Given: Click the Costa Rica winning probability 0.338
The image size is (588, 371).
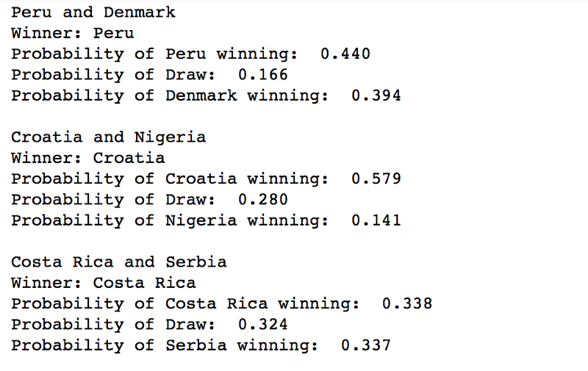Looking at the screenshot, I should pos(407,303).
